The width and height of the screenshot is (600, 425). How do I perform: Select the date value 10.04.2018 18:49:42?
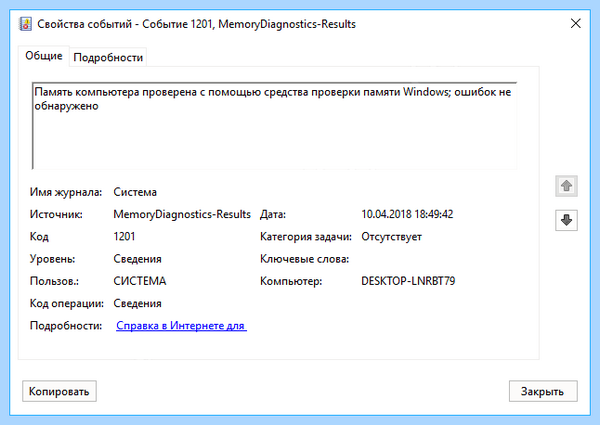[407, 214]
